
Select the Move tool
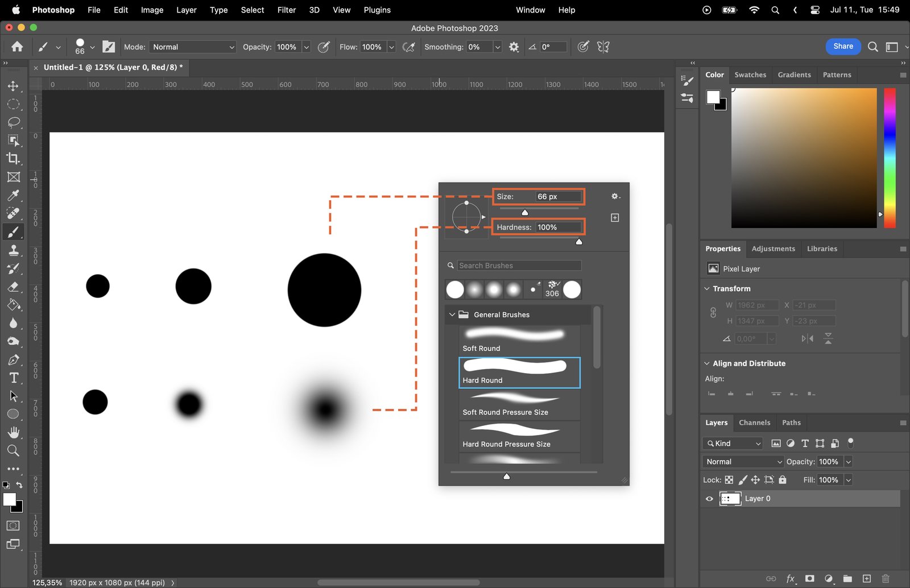13,86
